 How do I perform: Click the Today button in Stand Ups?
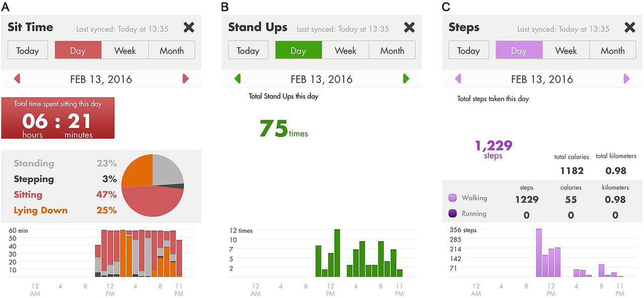[x=248, y=50]
